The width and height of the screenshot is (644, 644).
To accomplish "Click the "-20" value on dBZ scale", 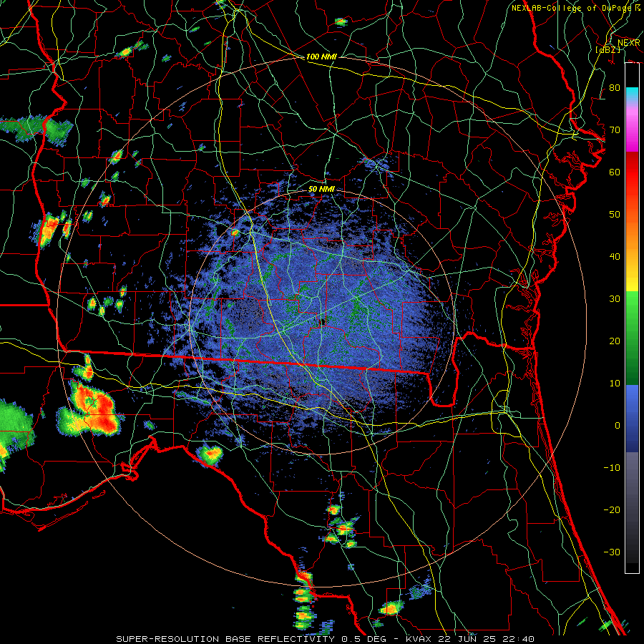I will click(x=612, y=509).
